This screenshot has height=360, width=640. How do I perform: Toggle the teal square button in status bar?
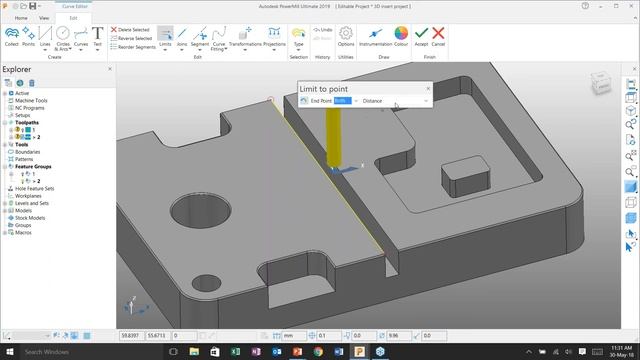pos(87,336)
